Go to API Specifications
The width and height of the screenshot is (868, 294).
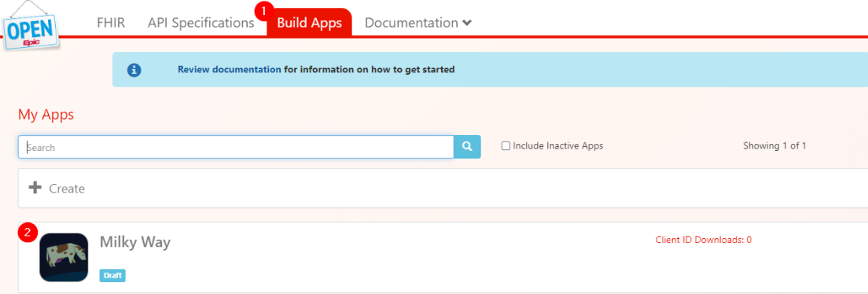coord(201,24)
